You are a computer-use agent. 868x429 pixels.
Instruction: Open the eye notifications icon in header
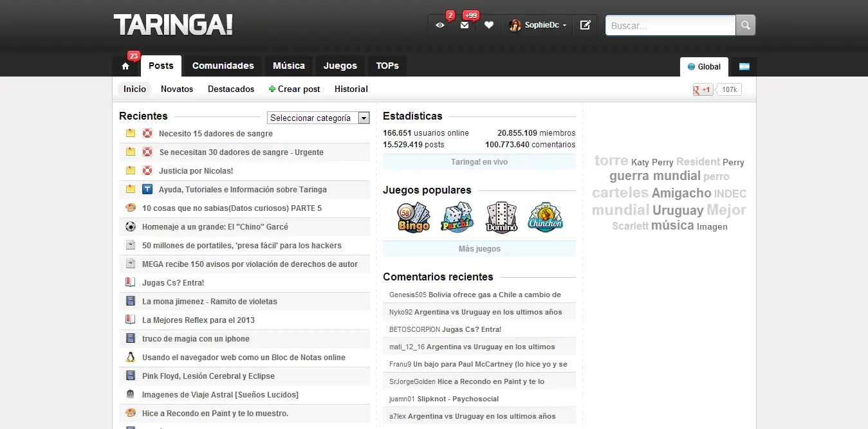tap(440, 25)
